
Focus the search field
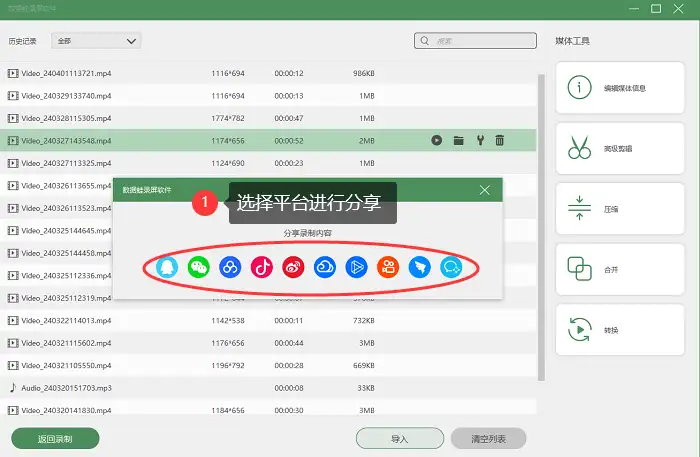click(x=475, y=41)
